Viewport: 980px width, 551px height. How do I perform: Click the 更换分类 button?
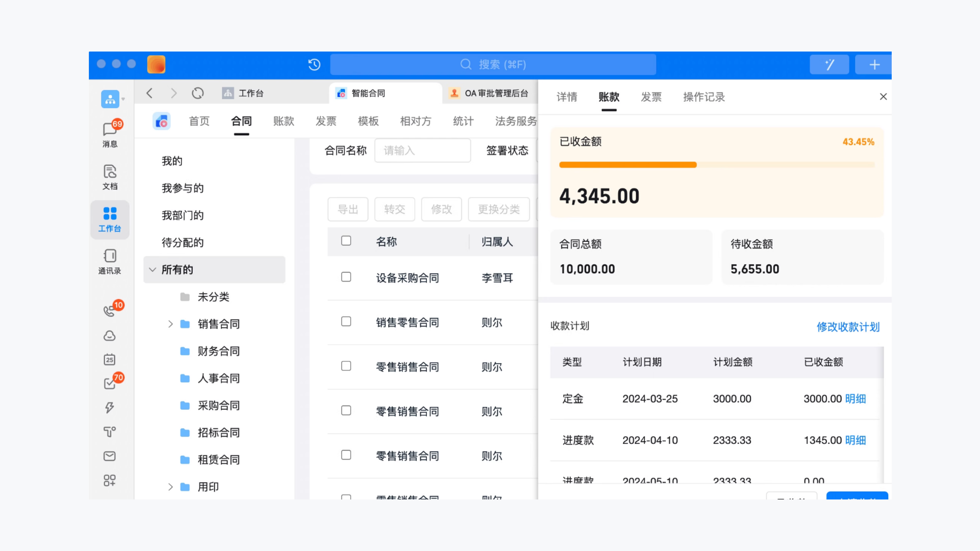coord(499,209)
